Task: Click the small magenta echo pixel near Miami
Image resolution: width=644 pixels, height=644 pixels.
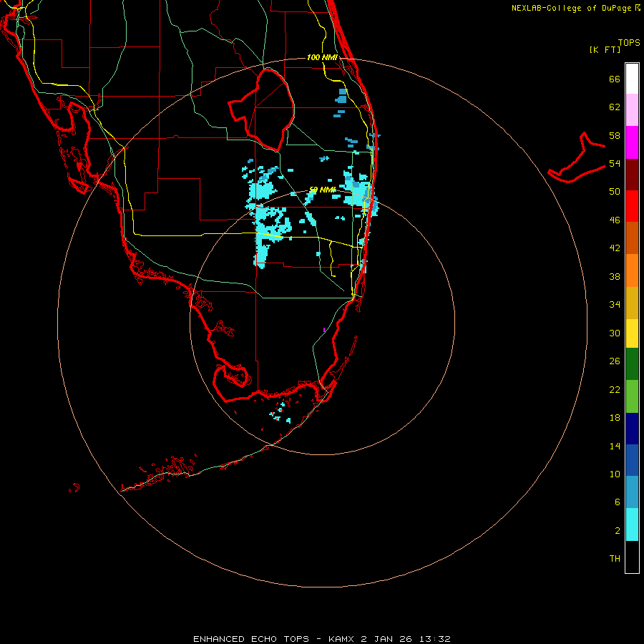Action: 324,330
